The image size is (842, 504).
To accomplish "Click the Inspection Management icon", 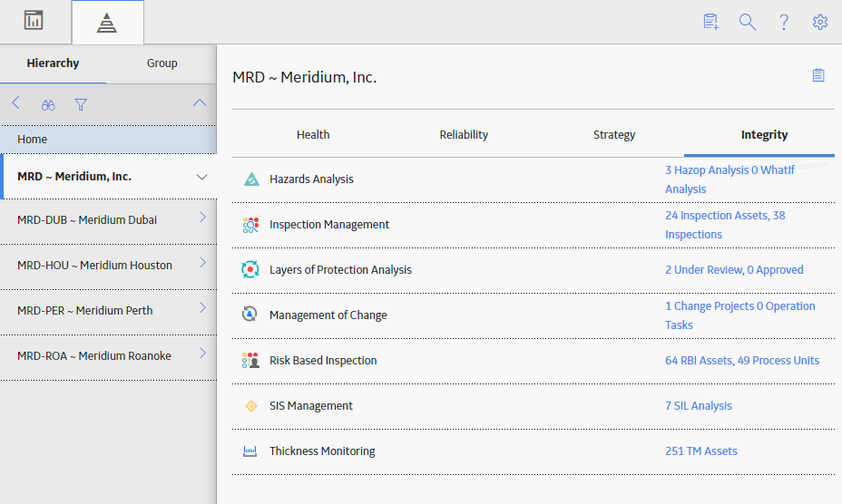I will click(250, 225).
